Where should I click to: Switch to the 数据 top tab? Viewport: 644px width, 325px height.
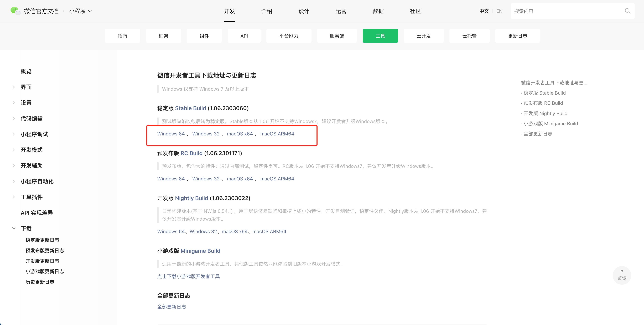click(378, 11)
